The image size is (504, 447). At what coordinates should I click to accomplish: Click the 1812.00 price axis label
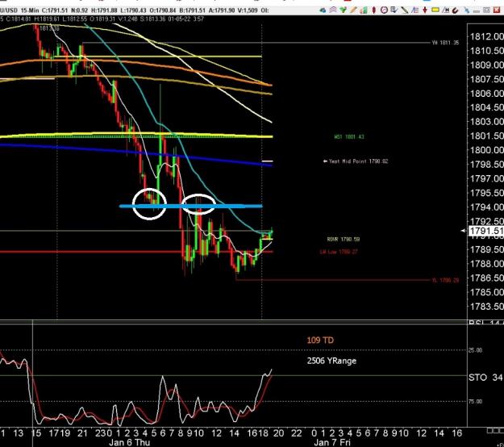[486, 36]
